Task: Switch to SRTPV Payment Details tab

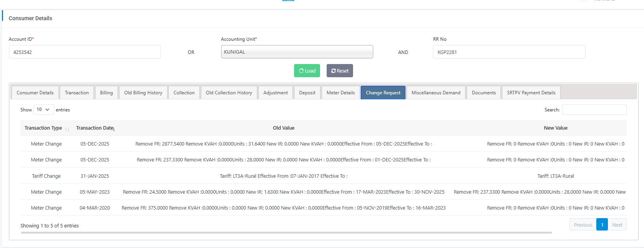Action: pyautogui.click(x=531, y=93)
